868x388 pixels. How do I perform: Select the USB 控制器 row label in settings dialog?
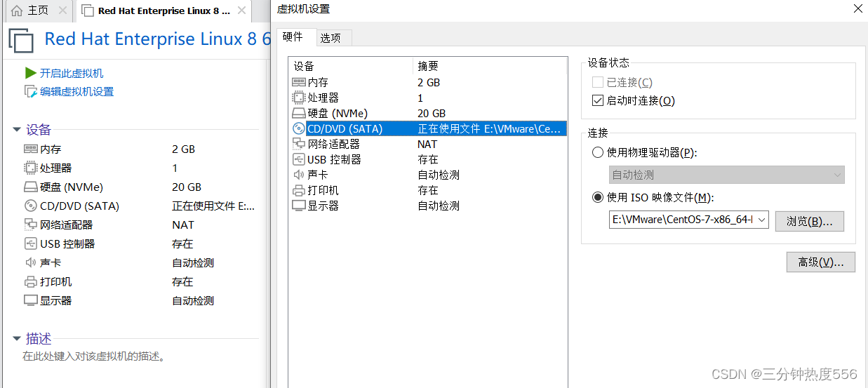point(334,159)
